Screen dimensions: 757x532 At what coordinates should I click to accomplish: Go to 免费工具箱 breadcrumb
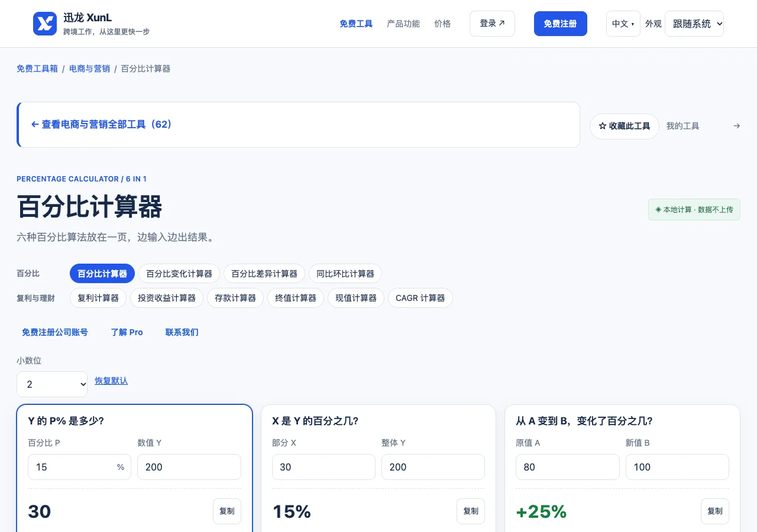(x=37, y=69)
